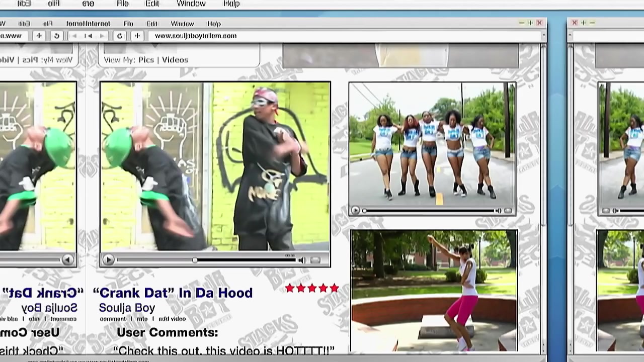Expand Crank Dat video to fullscreen
This screenshot has height=362, width=644.
(315, 260)
